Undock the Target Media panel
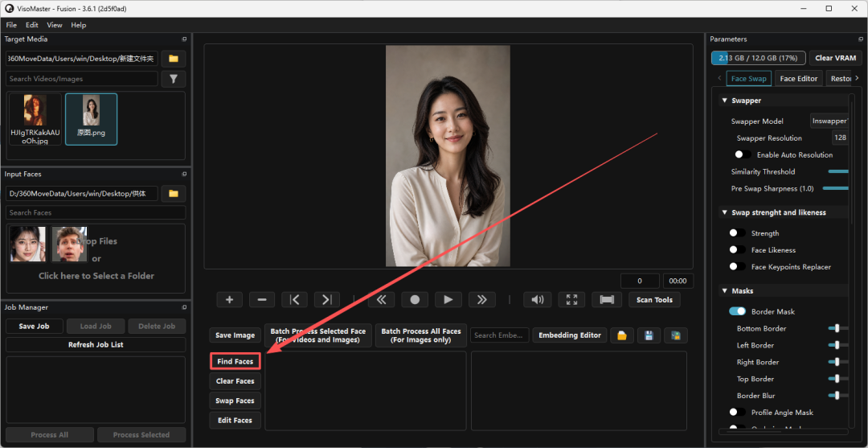The image size is (868, 448). pyautogui.click(x=184, y=39)
